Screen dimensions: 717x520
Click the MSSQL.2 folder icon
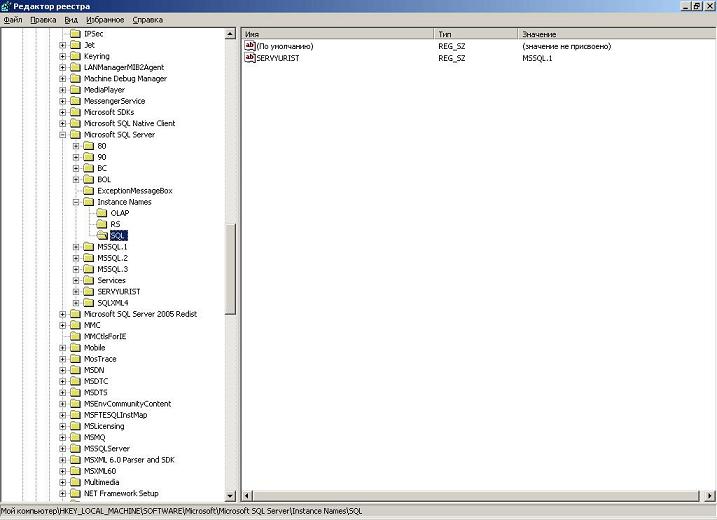click(88, 258)
